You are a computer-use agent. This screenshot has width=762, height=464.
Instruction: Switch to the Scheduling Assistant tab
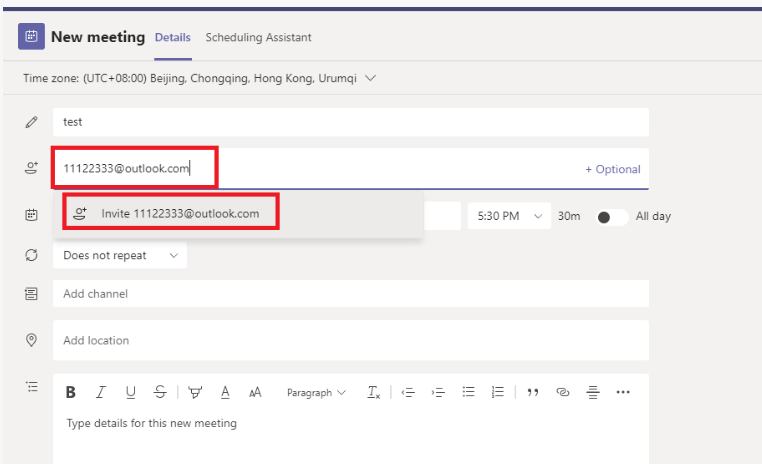[258, 37]
